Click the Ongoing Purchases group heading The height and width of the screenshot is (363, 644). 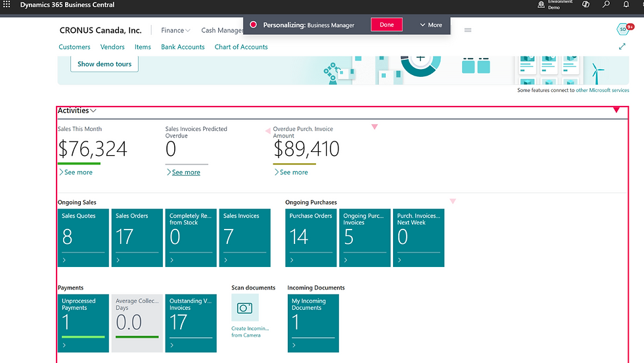coord(311,203)
